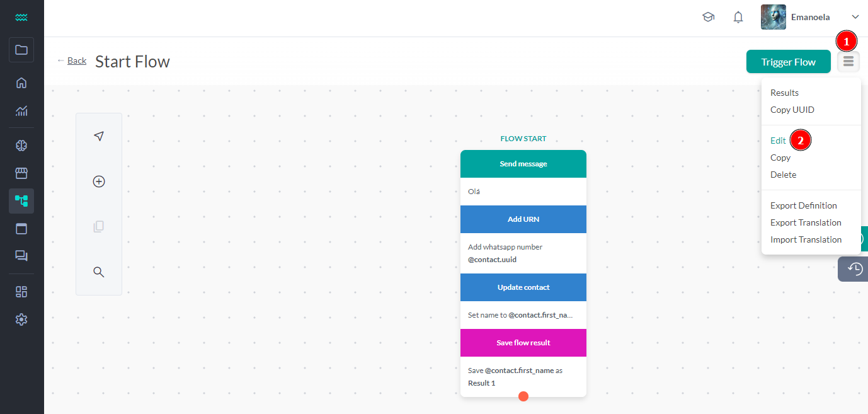Open Settings via the gear icon
868x414 pixels.
[21, 319]
